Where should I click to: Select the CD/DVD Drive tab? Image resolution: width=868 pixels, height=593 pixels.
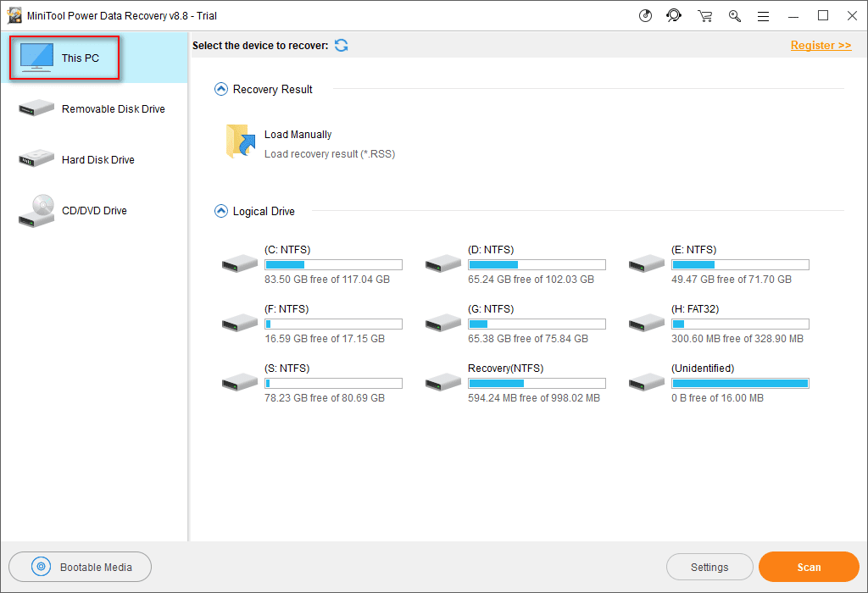94,211
